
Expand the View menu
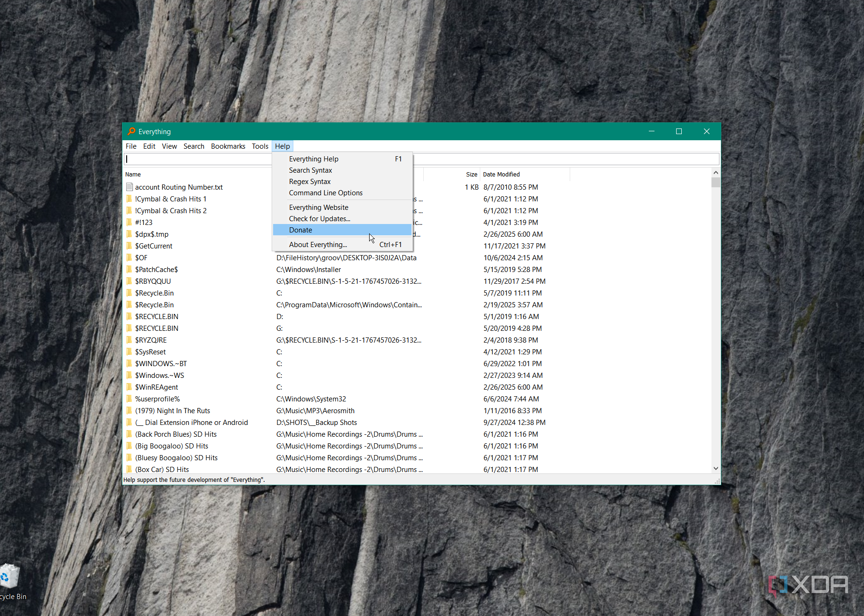[170, 146]
